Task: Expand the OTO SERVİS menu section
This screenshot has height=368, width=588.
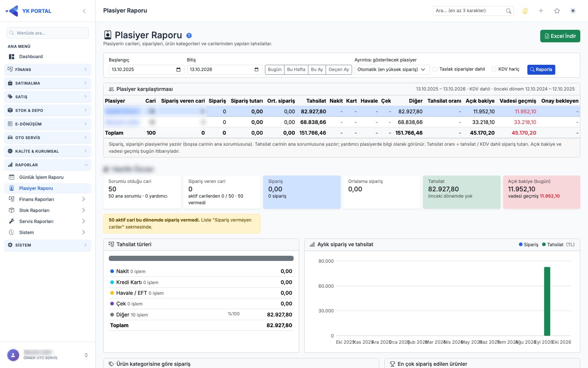Action: tap(48, 138)
